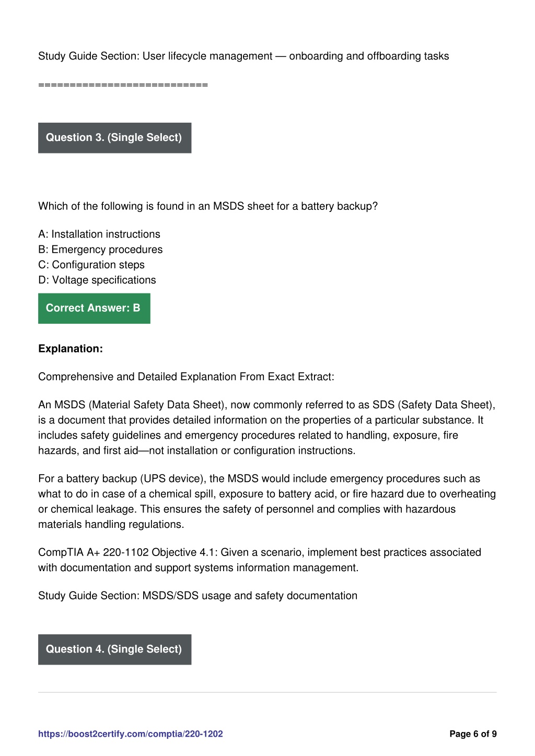Click the green Correct Answer: B badge

tap(94, 308)
